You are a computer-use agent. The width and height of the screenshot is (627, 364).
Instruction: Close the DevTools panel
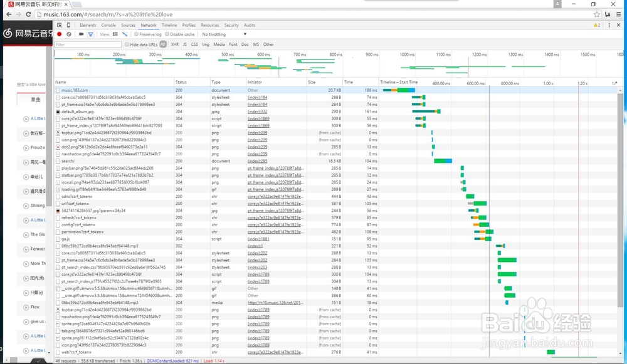pyautogui.click(x=618, y=25)
